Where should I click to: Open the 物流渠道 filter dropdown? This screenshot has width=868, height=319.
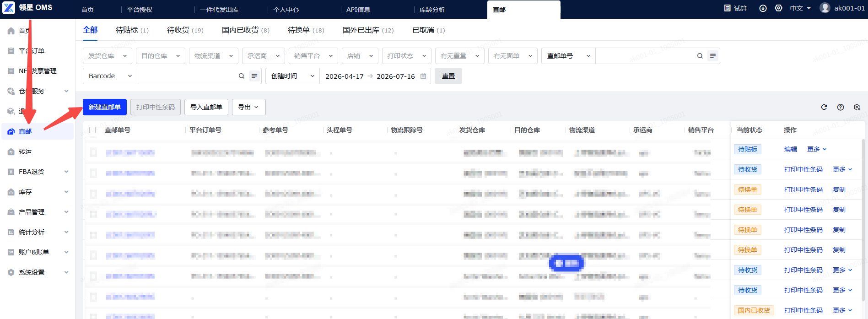point(214,56)
